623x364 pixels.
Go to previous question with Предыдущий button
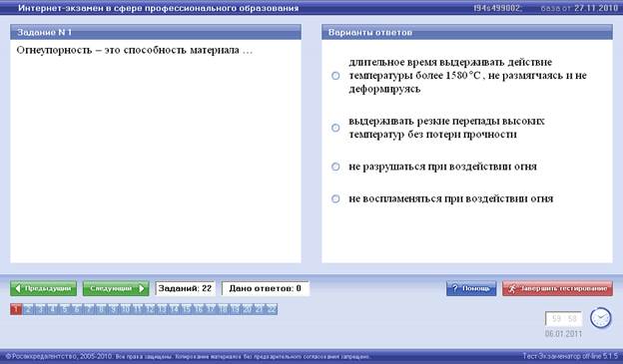click(44, 288)
